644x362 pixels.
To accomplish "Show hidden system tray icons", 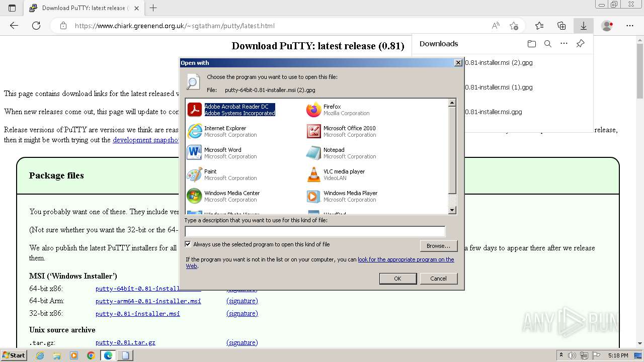I will pos(561,355).
